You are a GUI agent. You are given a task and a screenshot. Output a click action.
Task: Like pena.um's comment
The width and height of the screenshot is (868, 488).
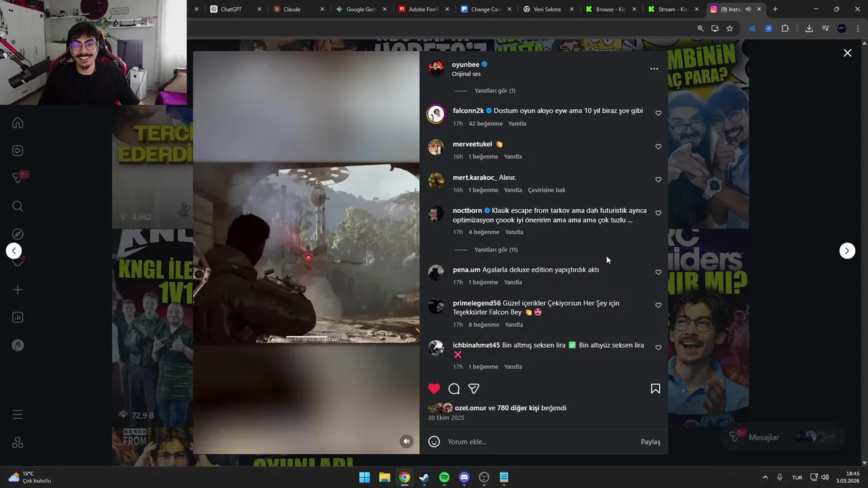click(658, 272)
